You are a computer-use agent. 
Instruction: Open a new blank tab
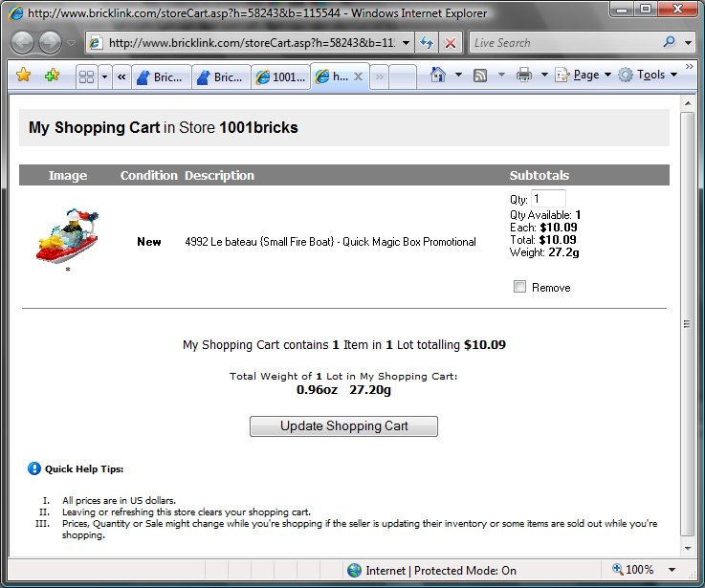(403, 76)
